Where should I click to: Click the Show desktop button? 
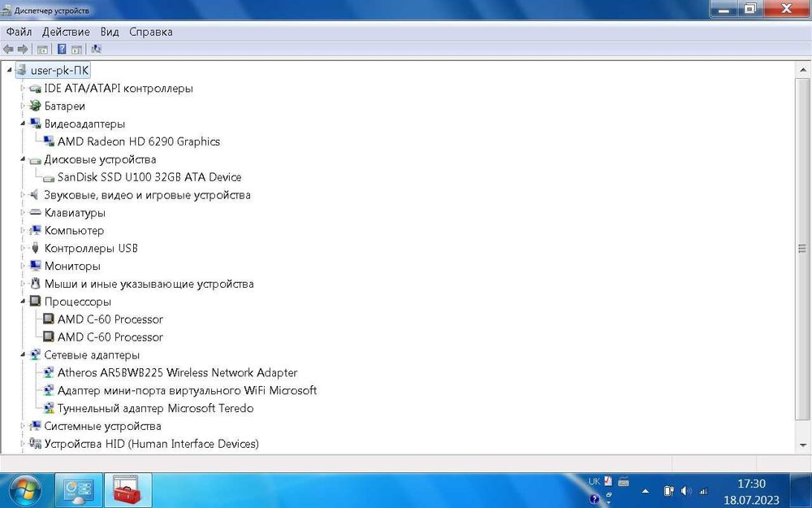pyautogui.click(x=801, y=490)
